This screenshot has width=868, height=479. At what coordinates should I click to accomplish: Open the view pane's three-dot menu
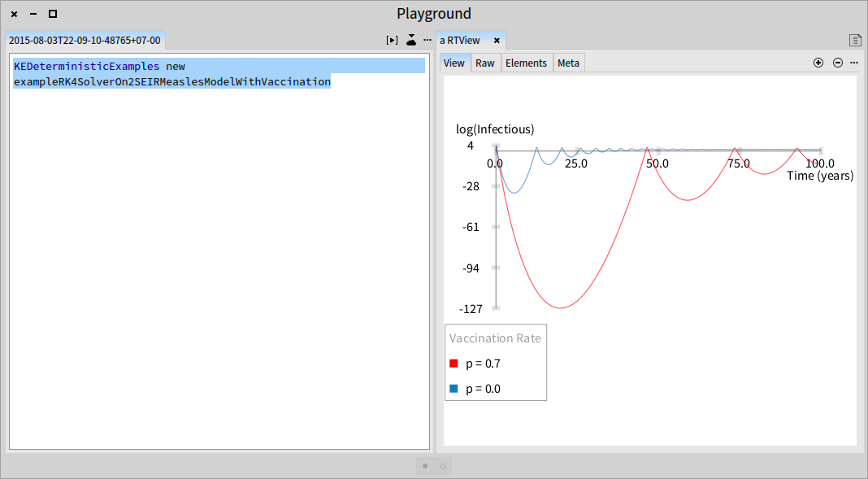854,63
